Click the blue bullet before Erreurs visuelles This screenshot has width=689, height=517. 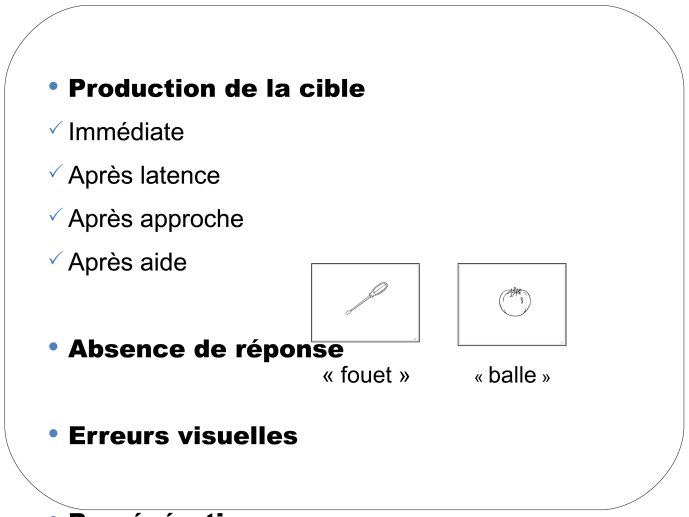54,434
